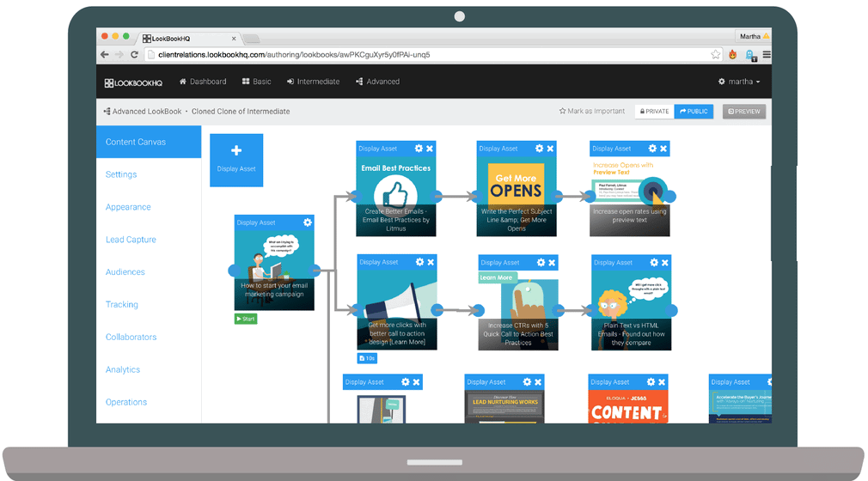Click the Martha profile button

(754, 36)
